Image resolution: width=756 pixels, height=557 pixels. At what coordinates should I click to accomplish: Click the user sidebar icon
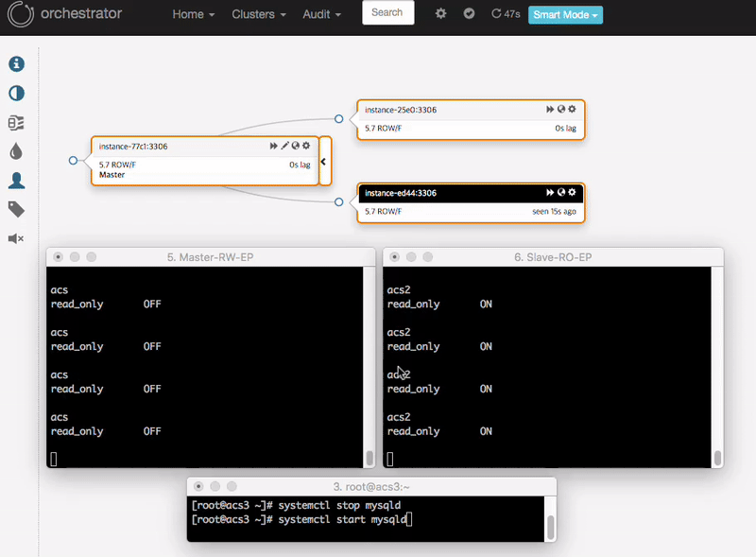point(16,181)
